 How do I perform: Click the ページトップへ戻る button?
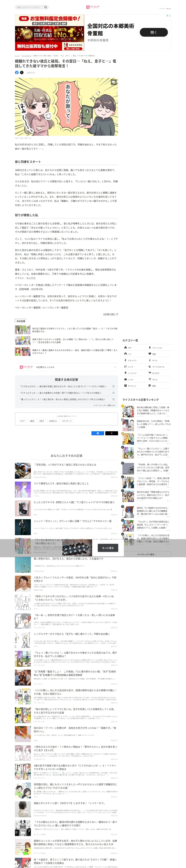[147, 554]
